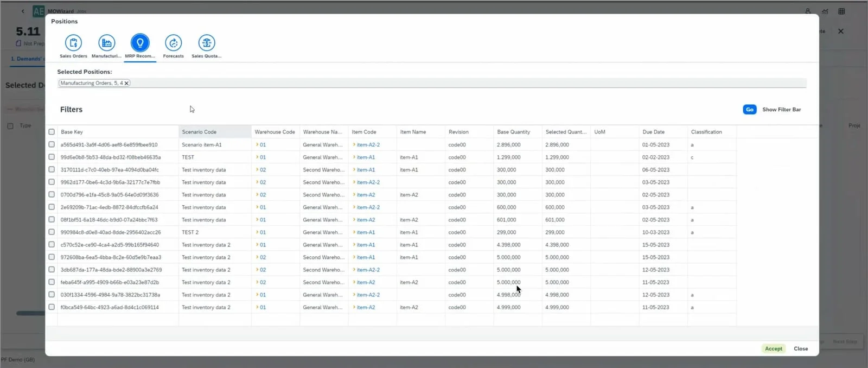868x368 pixels.
Task: Click the Accept button
Action: pos(774,348)
